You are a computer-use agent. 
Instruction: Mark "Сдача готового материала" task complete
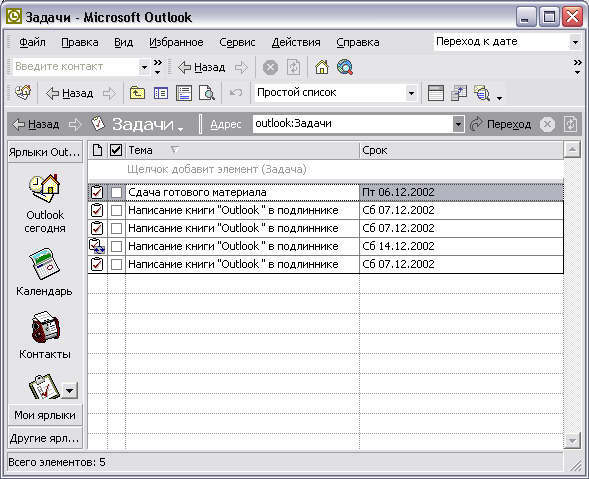click(x=116, y=192)
